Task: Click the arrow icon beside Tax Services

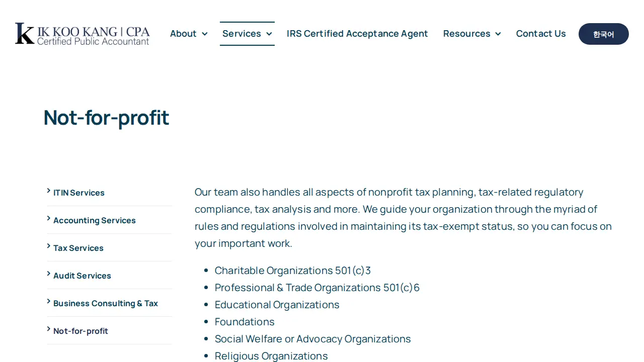Action: (x=49, y=246)
